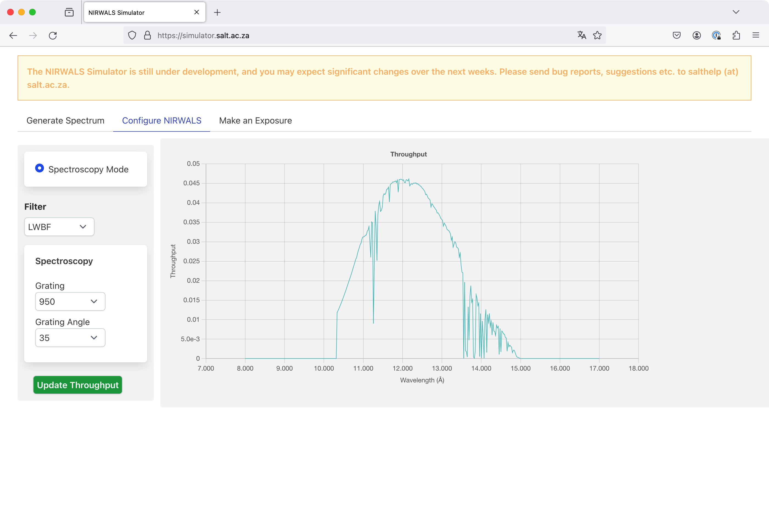Select the NIRWALS Simulator browser tab
The width and height of the screenshot is (769, 532).
pyautogui.click(x=144, y=12)
